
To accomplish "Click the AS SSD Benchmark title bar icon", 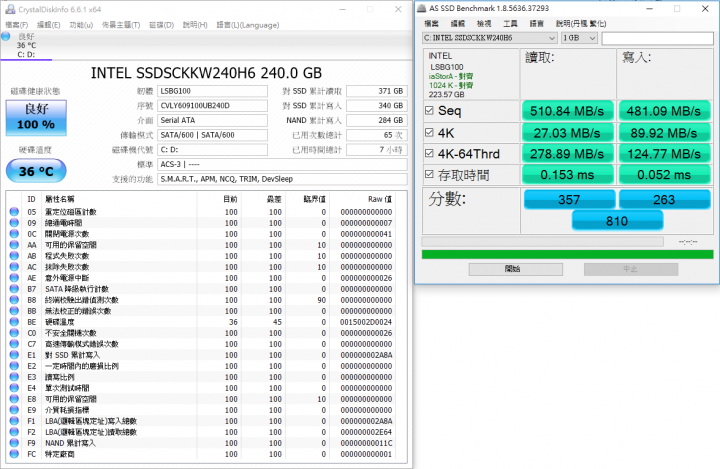I will pyautogui.click(x=422, y=8).
